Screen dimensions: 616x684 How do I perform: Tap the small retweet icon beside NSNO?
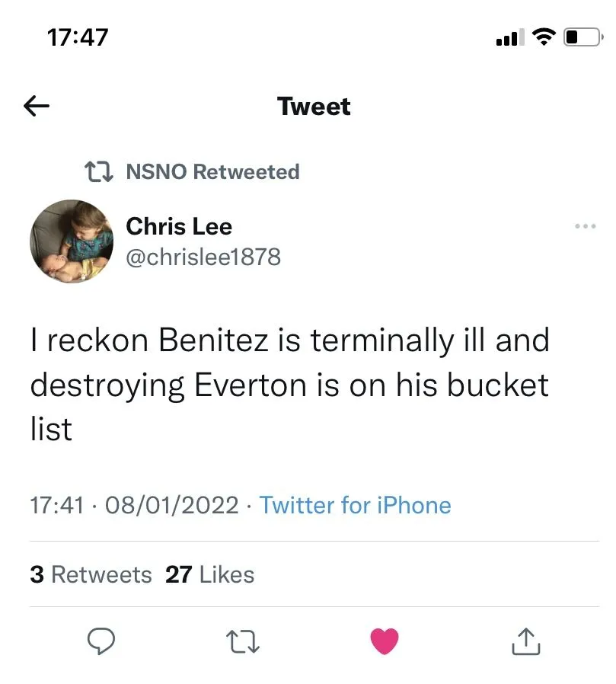97,172
